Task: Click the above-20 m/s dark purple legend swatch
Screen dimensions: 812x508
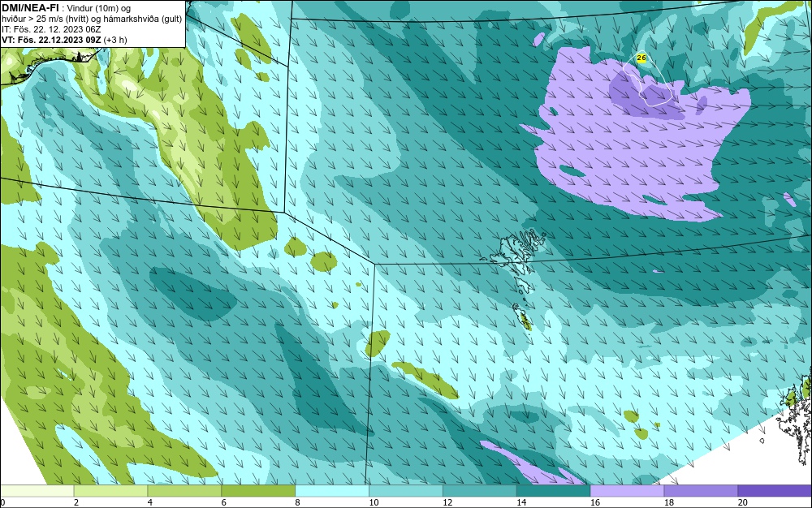Action: pos(775,490)
